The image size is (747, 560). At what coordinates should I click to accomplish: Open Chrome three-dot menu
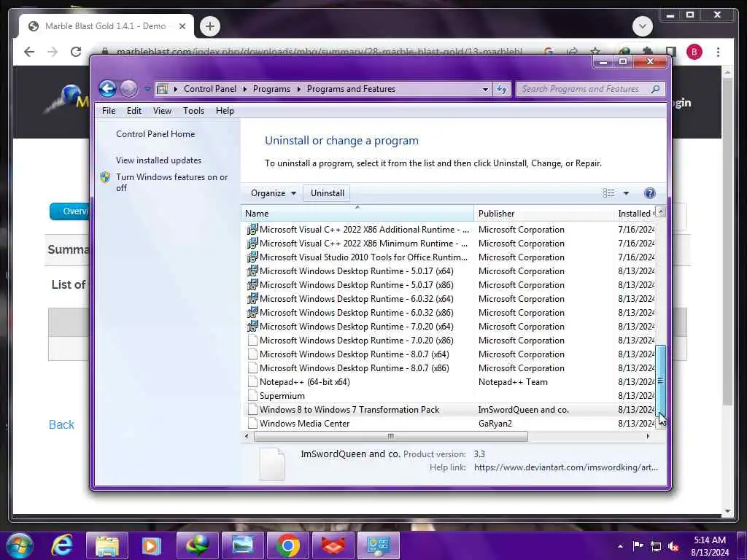pyautogui.click(x=718, y=52)
